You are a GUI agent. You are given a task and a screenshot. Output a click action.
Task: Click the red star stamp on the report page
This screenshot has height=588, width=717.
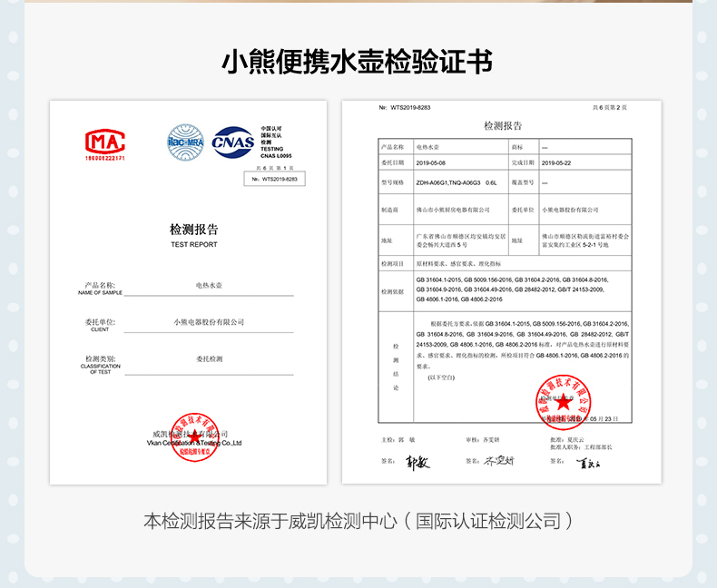(x=563, y=402)
